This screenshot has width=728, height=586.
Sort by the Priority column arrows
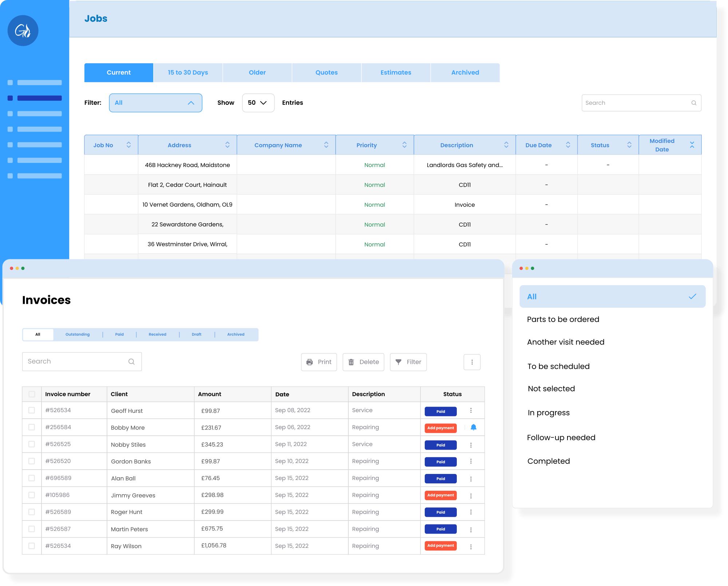[404, 145]
